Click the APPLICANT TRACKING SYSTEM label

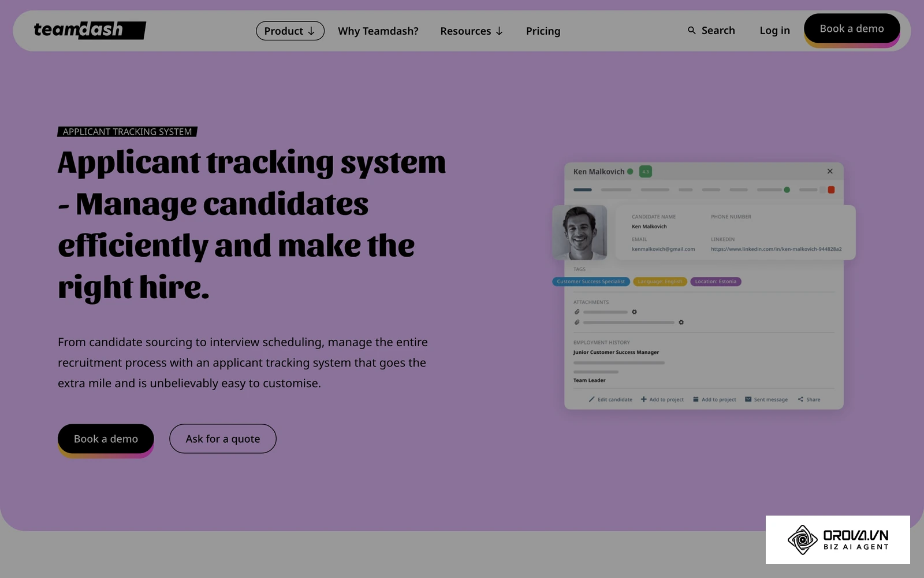coord(127,132)
